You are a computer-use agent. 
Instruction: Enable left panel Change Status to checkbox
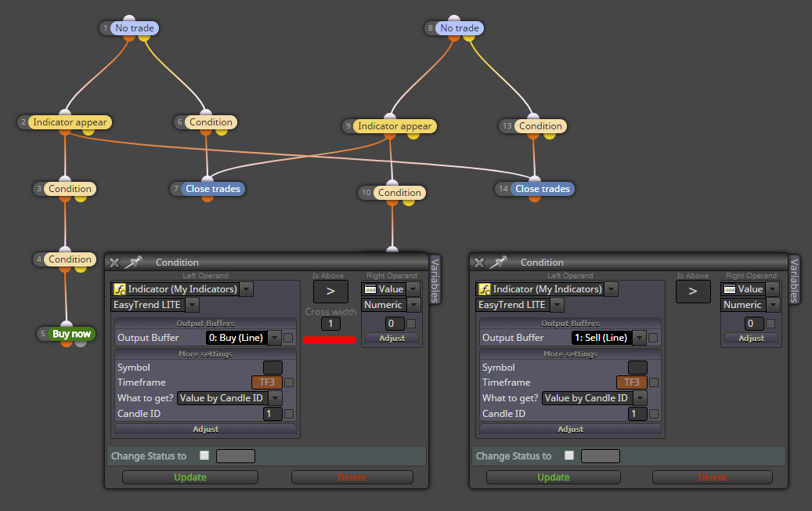(x=204, y=455)
